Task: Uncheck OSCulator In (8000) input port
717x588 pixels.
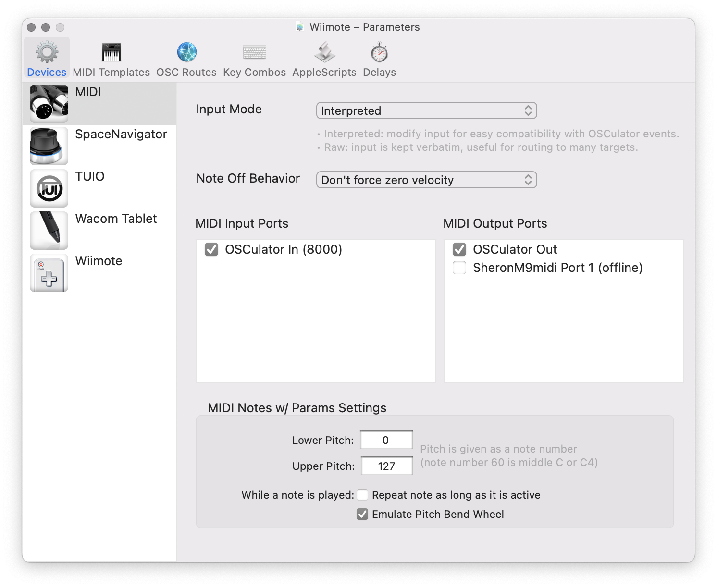Action: tap(211, 249)
